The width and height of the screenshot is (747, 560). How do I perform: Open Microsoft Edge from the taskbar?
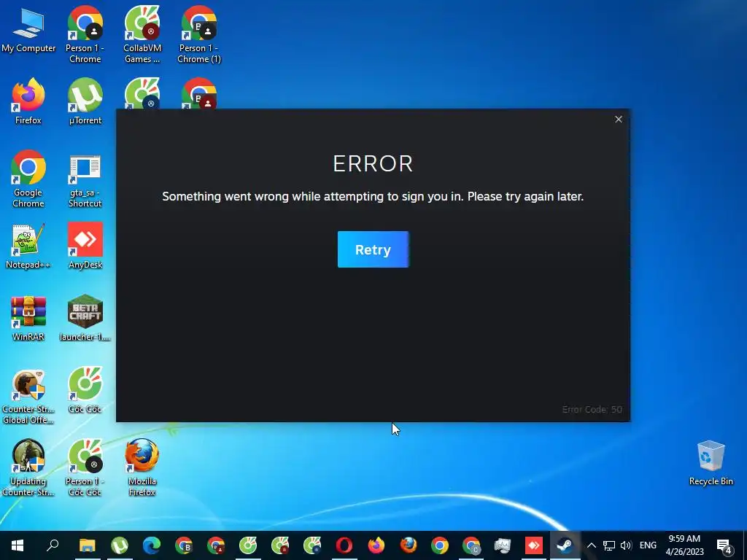pyautogui.click(x=152, y=545)
